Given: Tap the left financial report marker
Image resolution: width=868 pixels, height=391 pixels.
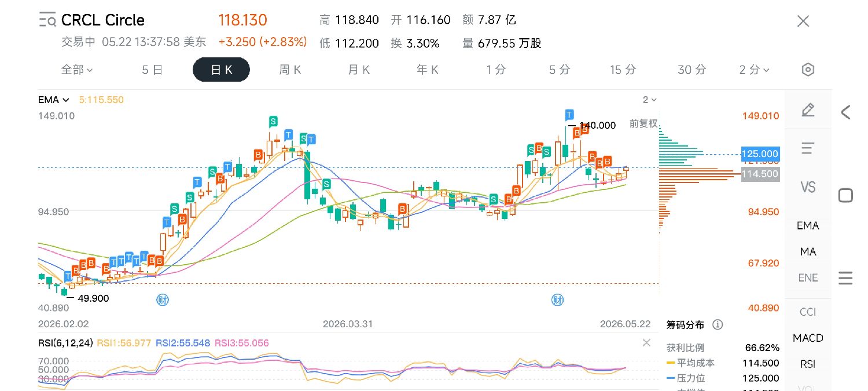Looking at the screenshot, I should tap(163, 299).
